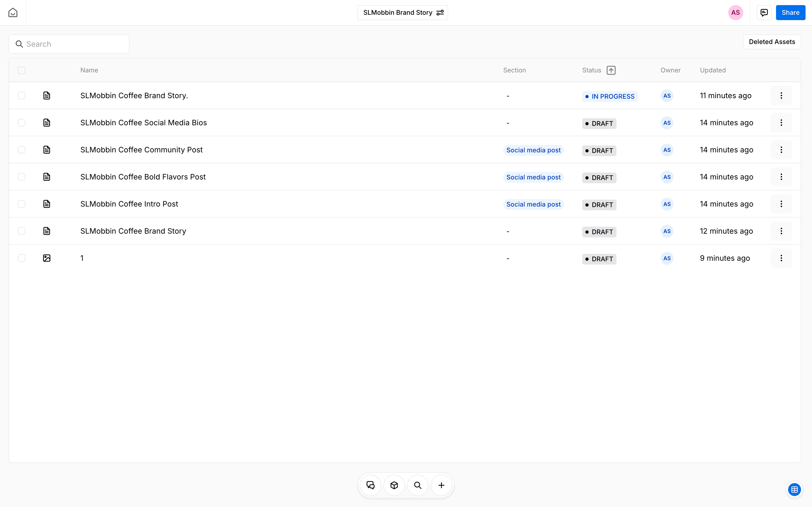Viewport: 812px width, 507px height.
Task: Open the IN PROGRESS status dropdown
Action: pos(610,97)
